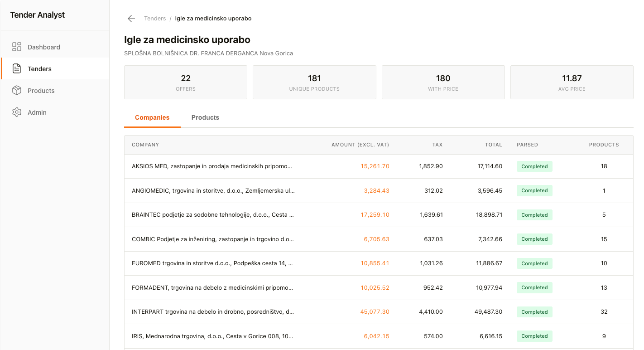The height and width of the screenshot is (350, 644).
Task: Open Products in the sidebar
Action: click(x=55, y=91)
